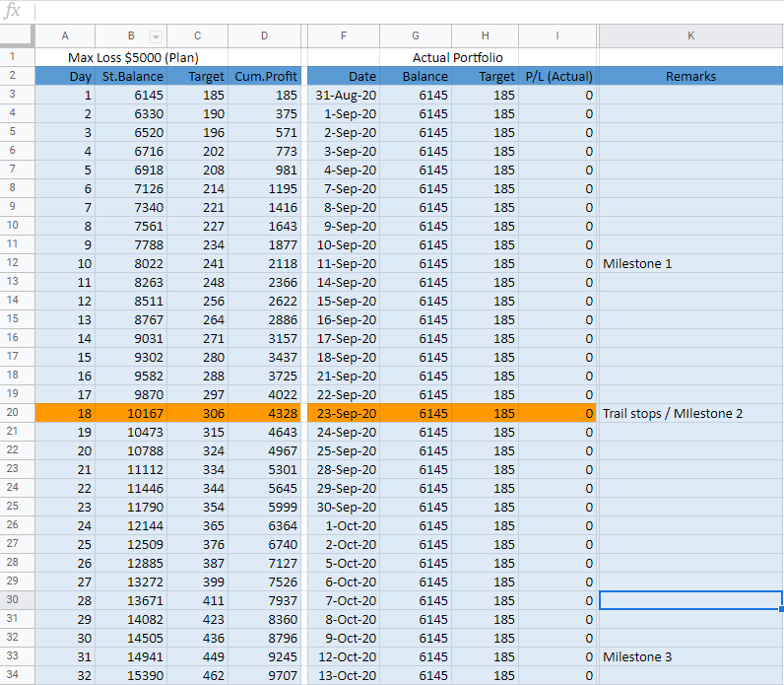
Task: Select column C header
Action: point(198,36)
